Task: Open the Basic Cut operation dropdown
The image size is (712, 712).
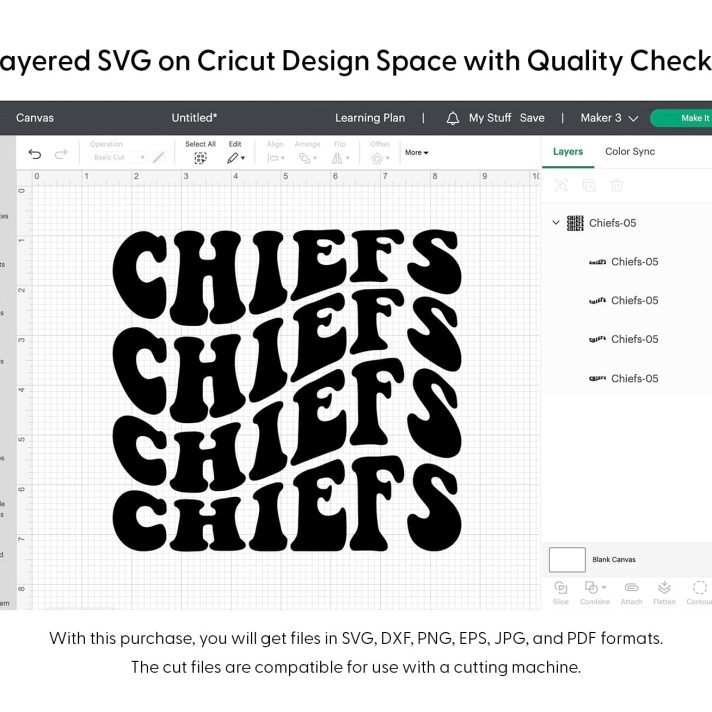Action: 118,157
